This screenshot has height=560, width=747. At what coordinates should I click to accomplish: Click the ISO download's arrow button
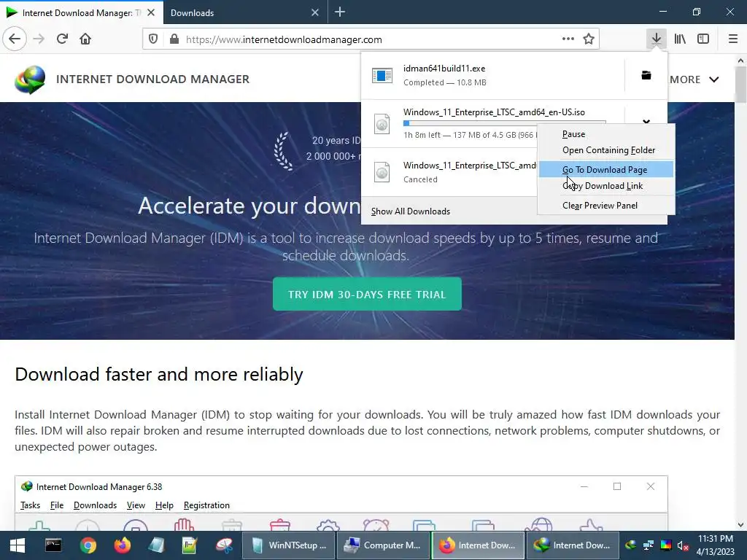[x=646, y=122]
